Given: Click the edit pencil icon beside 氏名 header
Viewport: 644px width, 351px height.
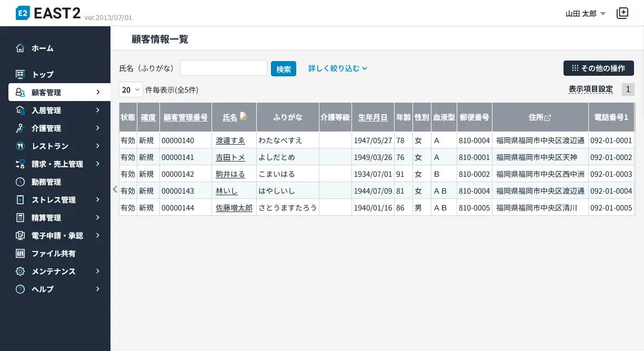Looking at the screenshot, I should pyautogui.click(x=244, y=116).
